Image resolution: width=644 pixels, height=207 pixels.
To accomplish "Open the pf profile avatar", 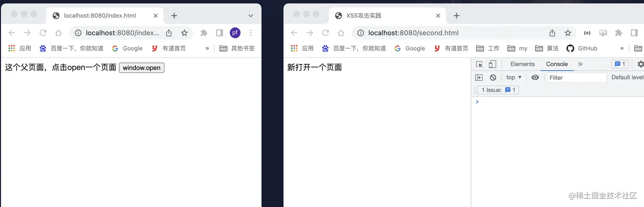I will coord(235,33).
